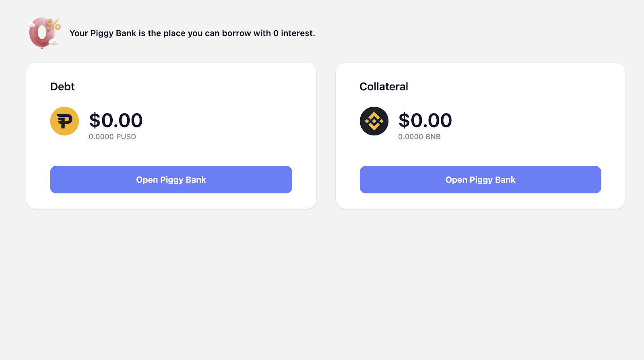Click the dollar sign of the debt value

coord(95,120)
